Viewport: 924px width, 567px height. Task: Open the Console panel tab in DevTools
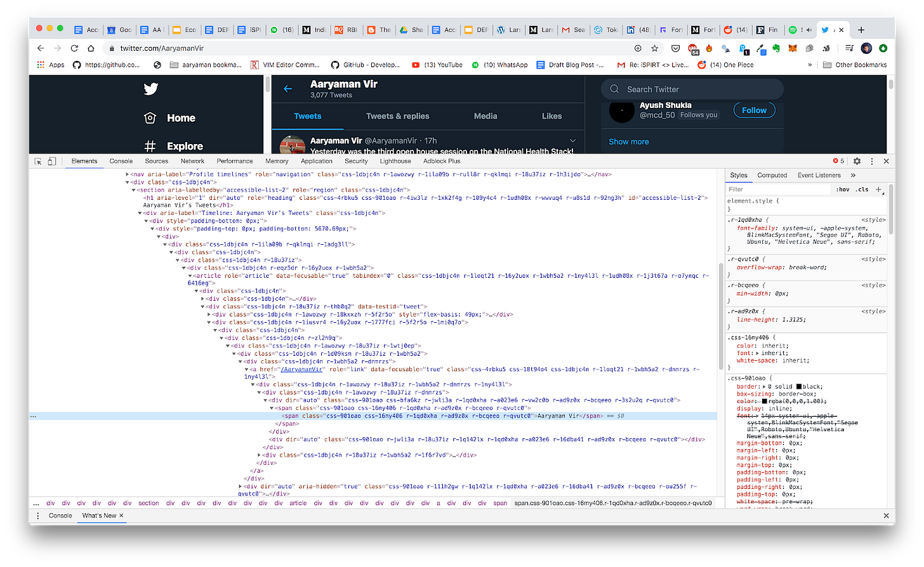[x=121, y=161]
